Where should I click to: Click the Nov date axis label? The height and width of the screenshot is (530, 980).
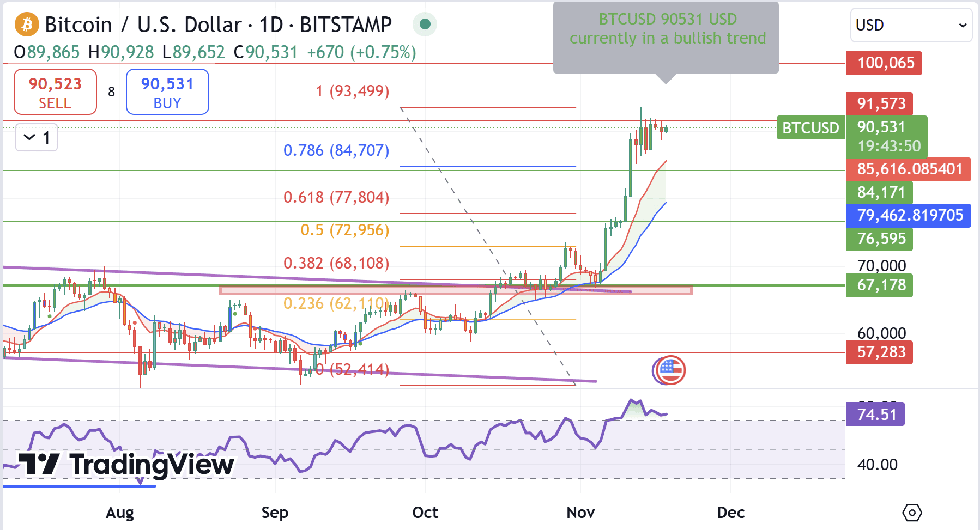(580, 513)
